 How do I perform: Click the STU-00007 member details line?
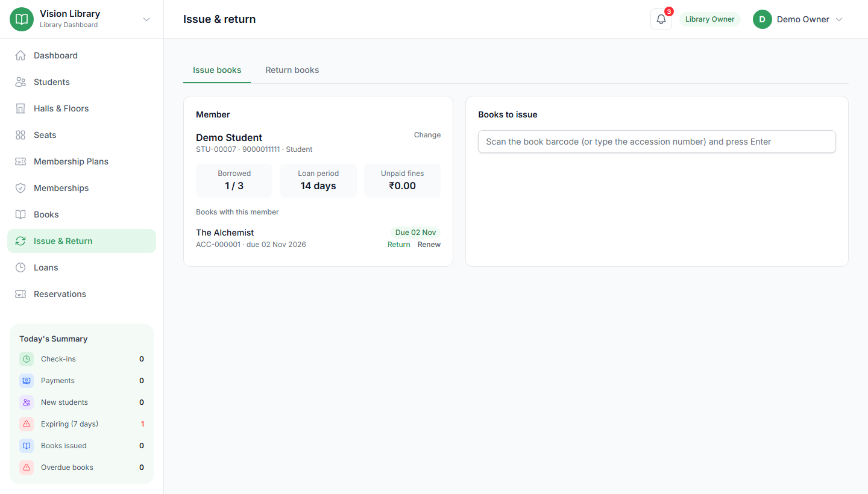(x=254, y=149)
